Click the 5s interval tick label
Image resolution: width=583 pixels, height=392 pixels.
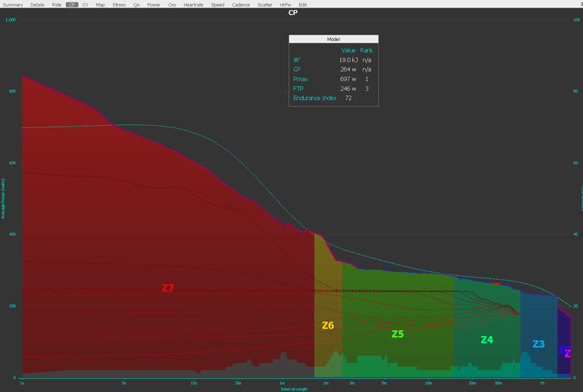pyautogui.click(x=124, y=383)
